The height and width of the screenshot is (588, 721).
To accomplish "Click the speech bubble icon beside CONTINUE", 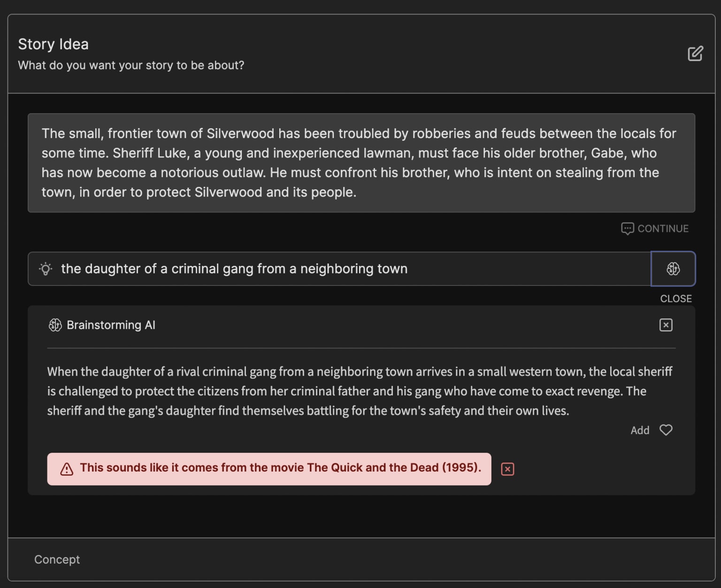I will tap(628, 229).
